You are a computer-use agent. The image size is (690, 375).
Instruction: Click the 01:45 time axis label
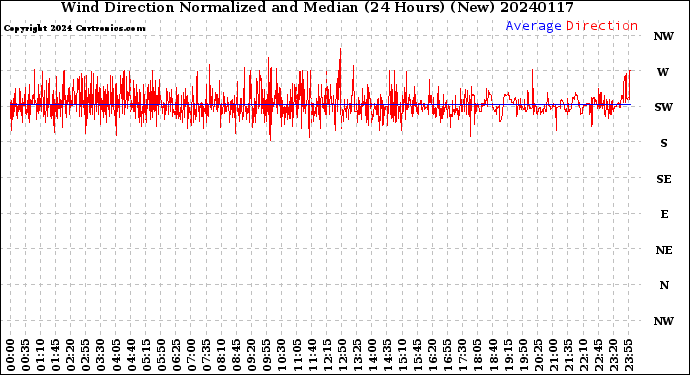[x=56, y=355]
